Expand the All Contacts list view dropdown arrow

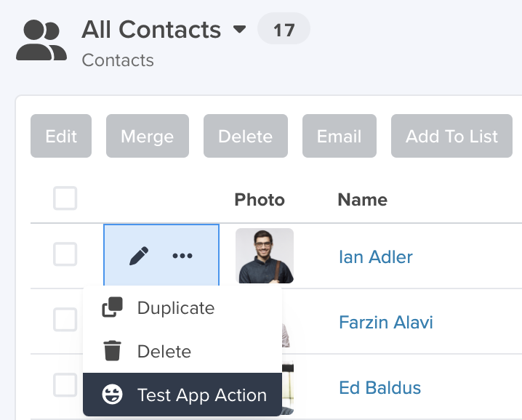239,30
